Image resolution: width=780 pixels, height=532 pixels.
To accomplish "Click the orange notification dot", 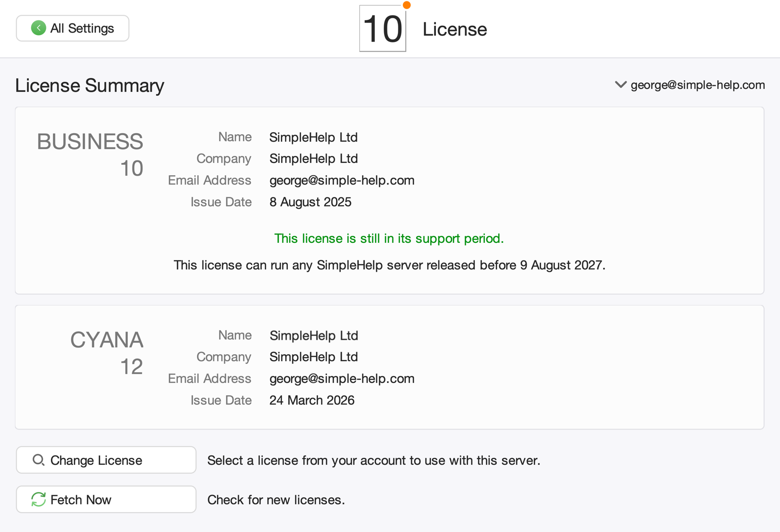I will tap(407, 5).
